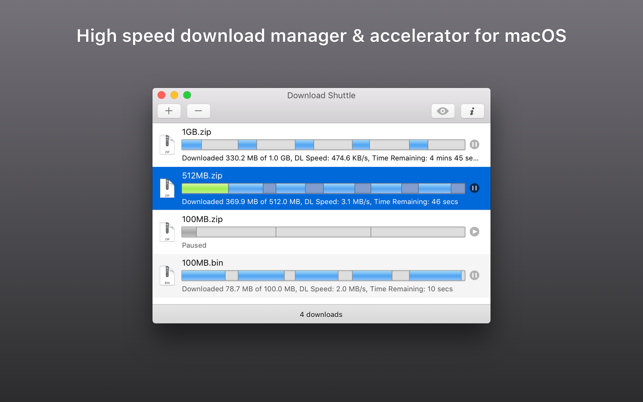
Task: Select the 100MB.zip file name
Action: 202,219
